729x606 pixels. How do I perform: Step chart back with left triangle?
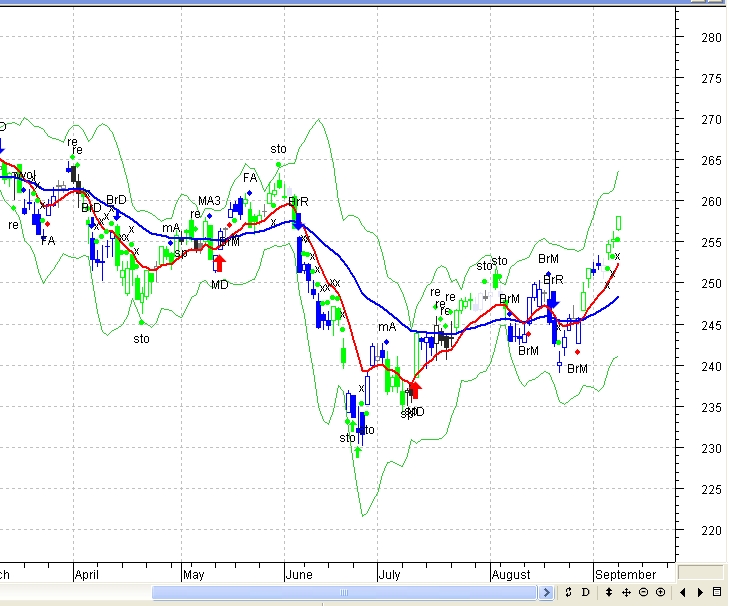pos(683,592)
